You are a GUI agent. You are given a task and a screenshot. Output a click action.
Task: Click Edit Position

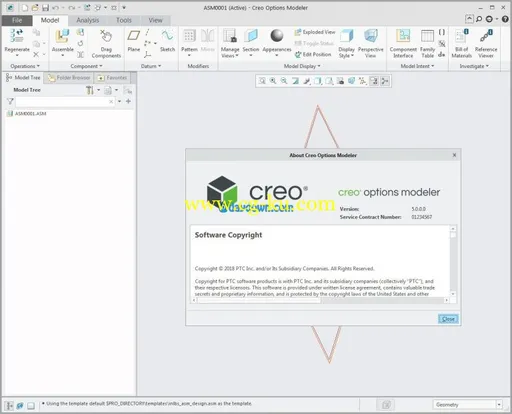(313, 54)
